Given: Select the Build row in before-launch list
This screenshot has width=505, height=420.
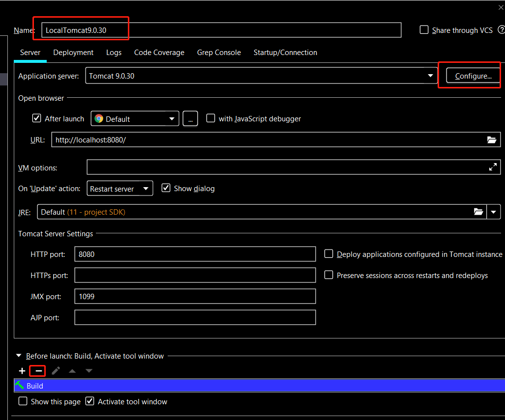Looking at the screenshot, I should [260, 385].
